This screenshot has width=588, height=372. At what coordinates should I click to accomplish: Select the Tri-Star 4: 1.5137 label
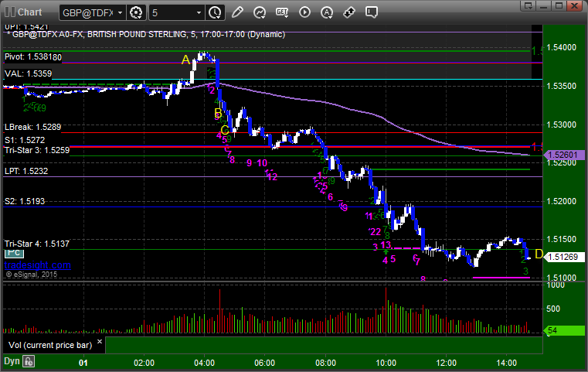click(x=37, y=244)
